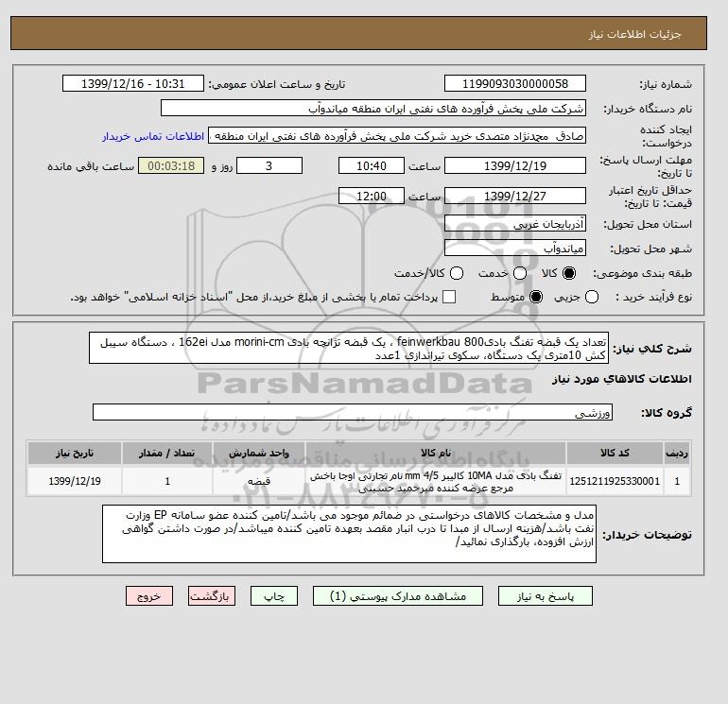Click the خروج exit button
Screen dimensions: 728x704
pyautogui.click(x=149, y=596)
